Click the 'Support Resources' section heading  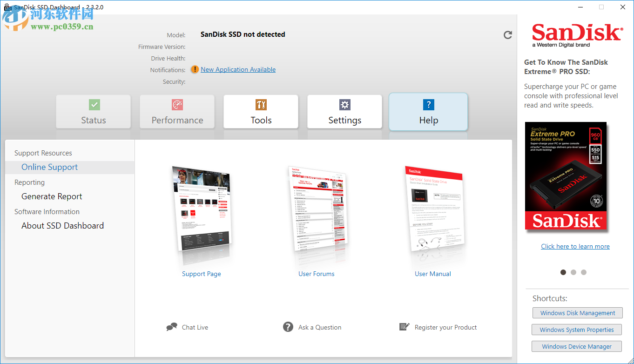[43, 153]
